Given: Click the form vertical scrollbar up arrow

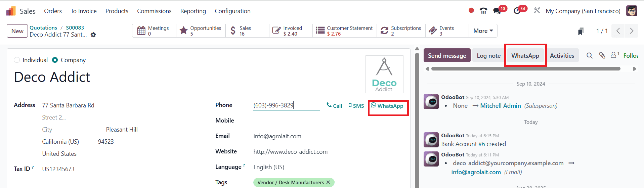Looking at the screenshot, I should pyautogui.click(x=417, y=49).
